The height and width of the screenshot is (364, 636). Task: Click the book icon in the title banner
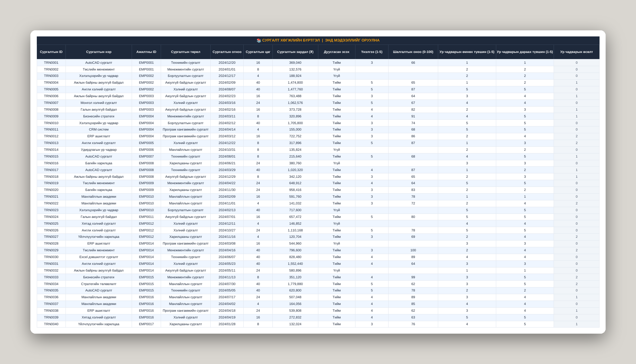259,40
